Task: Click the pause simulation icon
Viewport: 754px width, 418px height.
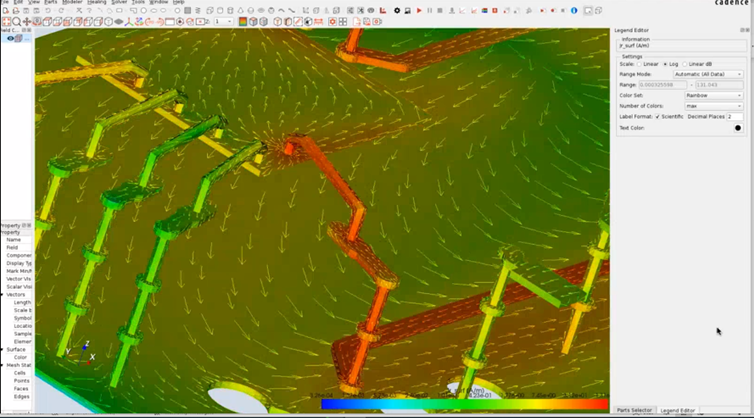Action: tap(430, 10)
